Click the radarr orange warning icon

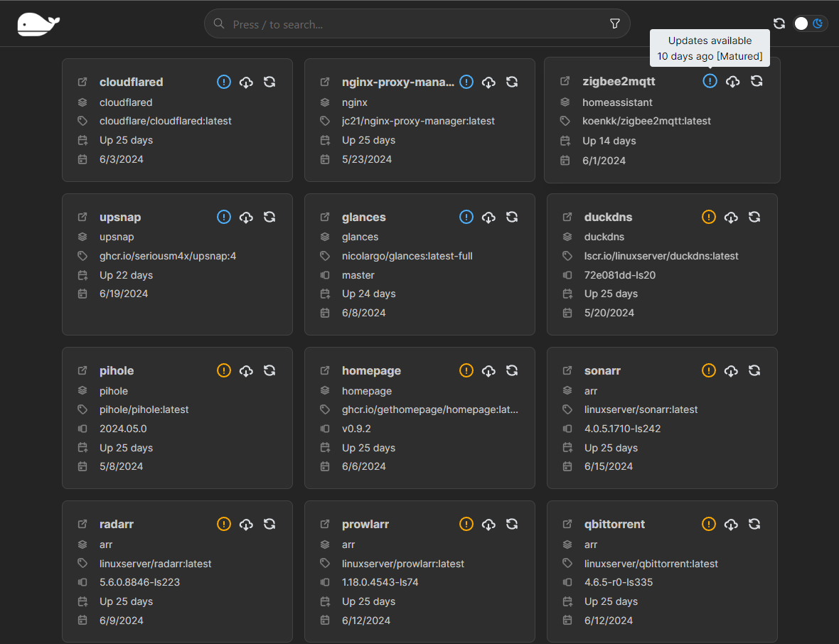[224, 524]
